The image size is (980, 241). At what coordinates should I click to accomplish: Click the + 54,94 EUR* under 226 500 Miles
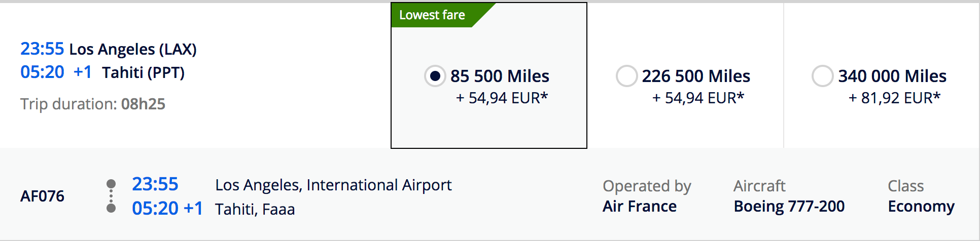tap(698, 98)
